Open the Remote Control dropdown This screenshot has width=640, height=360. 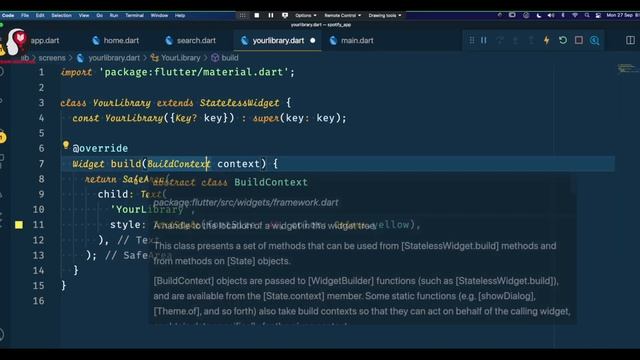pyautogui.click(x=342, y=16)
